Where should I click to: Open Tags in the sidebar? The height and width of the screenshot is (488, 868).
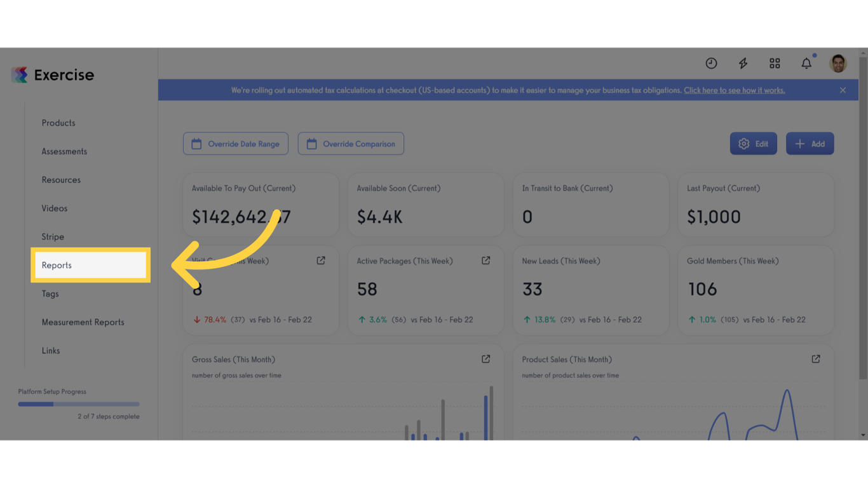(x=50, y=294)
